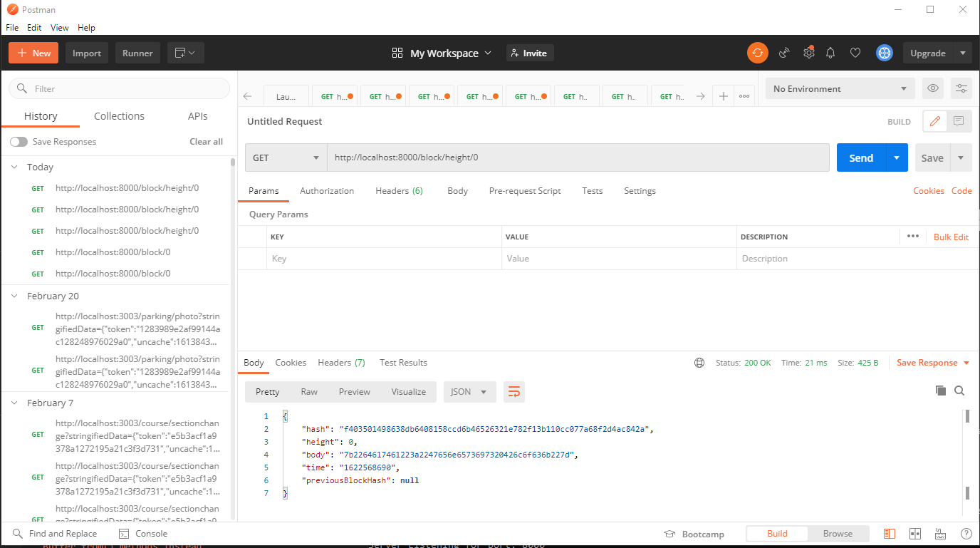Click the Import button

(x=87, y=53)
